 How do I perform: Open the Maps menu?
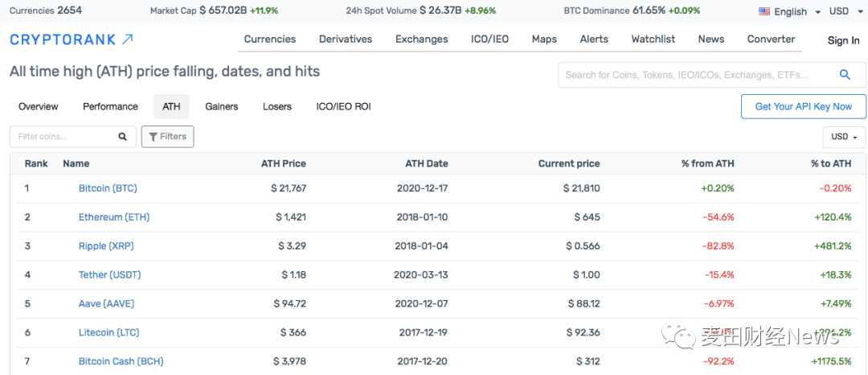pyautogui.click(x=544, y=39)
